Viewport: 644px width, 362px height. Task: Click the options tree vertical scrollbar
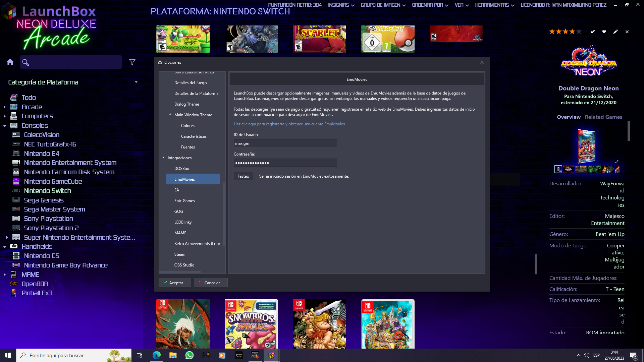224,215
